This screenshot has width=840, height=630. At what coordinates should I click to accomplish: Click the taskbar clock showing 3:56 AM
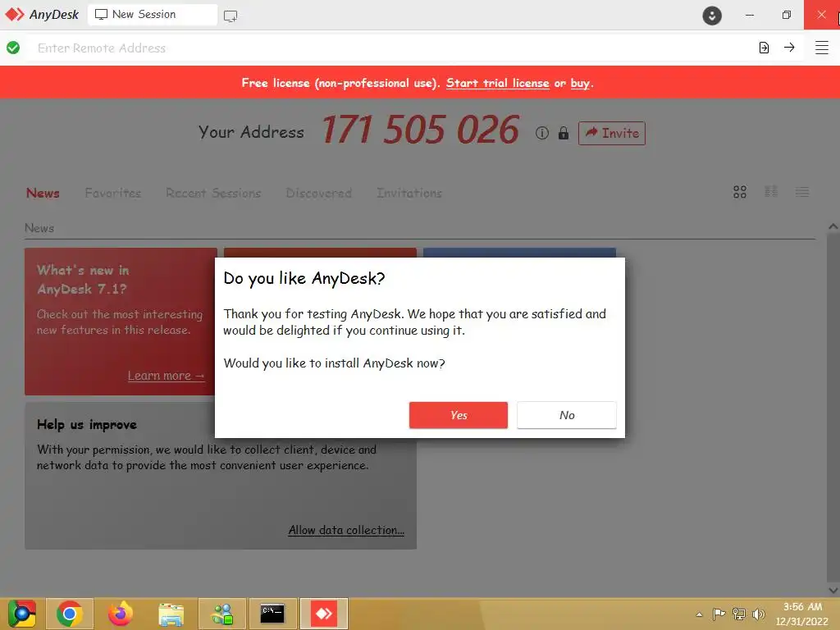(x=802, y=614)
